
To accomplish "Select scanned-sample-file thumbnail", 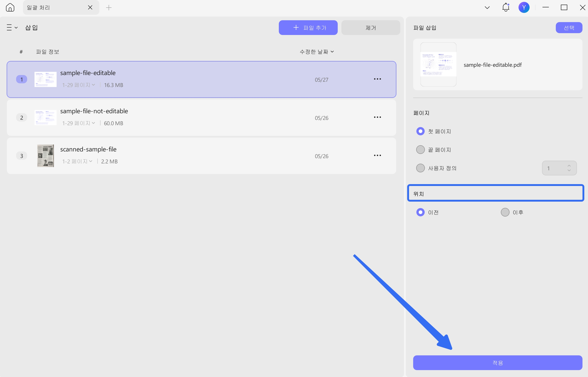I will point(46,156).
